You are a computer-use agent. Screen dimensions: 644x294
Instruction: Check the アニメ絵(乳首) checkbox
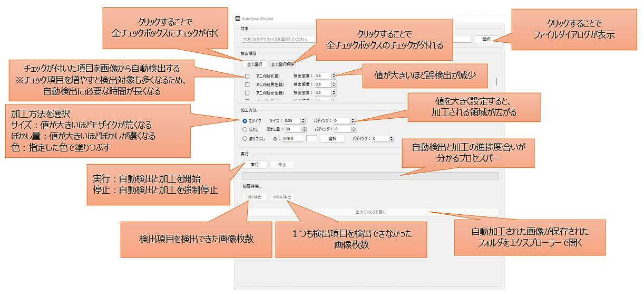[247, 76]
